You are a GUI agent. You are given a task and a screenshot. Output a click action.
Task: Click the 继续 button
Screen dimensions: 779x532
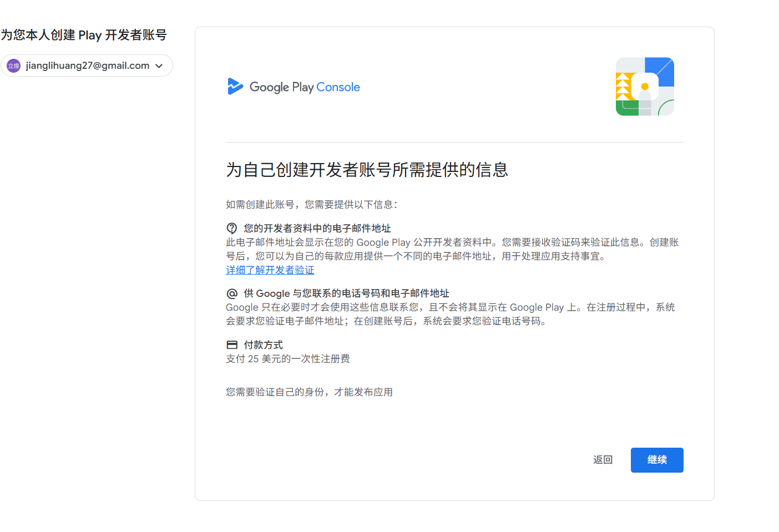pyautogui.click(x=657, y=460)
